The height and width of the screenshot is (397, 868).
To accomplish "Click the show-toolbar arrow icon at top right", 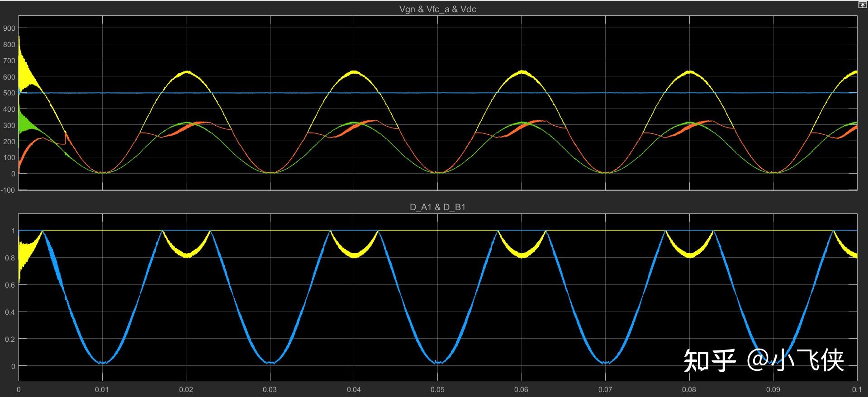I will [862, 5].
